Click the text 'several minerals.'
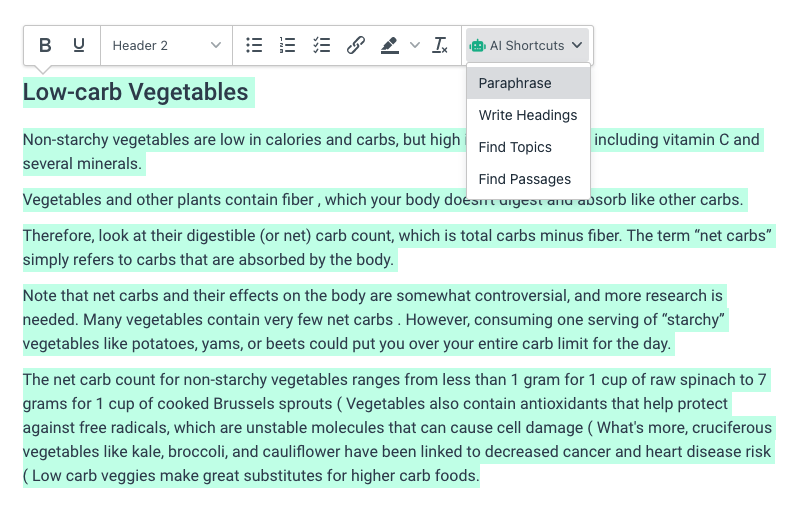Viewport: 801px width, 515px height. pyautogui.click(x=82, y=164)
